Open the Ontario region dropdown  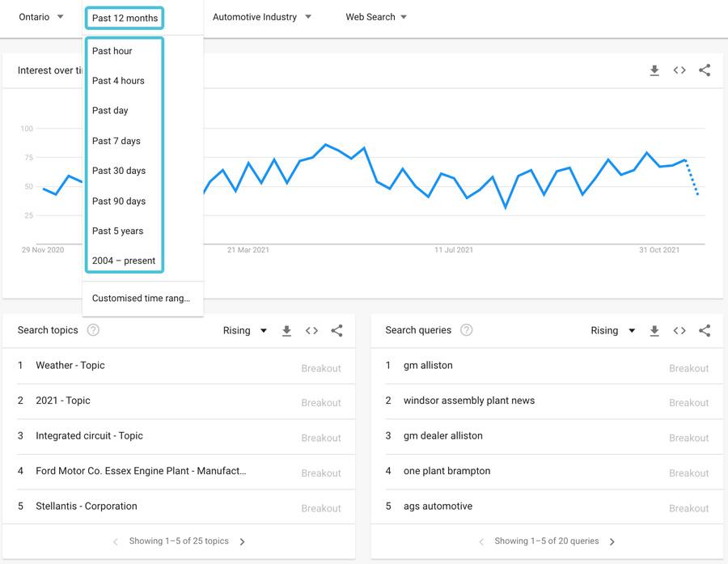click(x=40, y=17)
